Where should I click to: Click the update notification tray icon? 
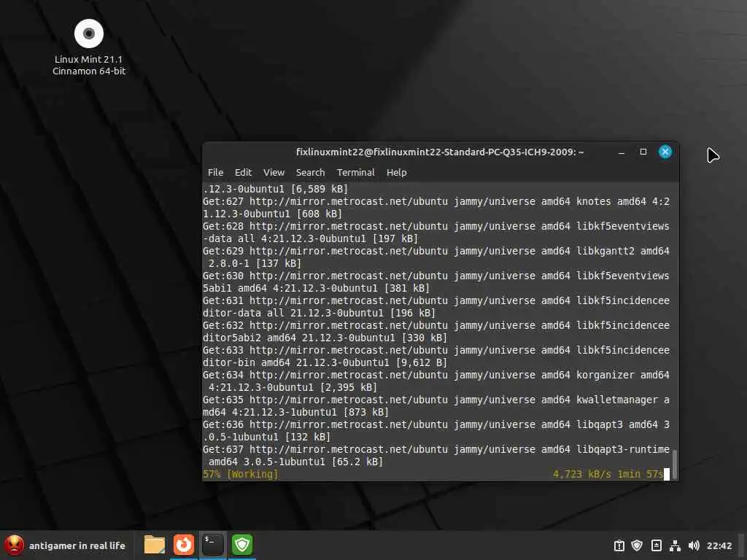coord(619,545)
